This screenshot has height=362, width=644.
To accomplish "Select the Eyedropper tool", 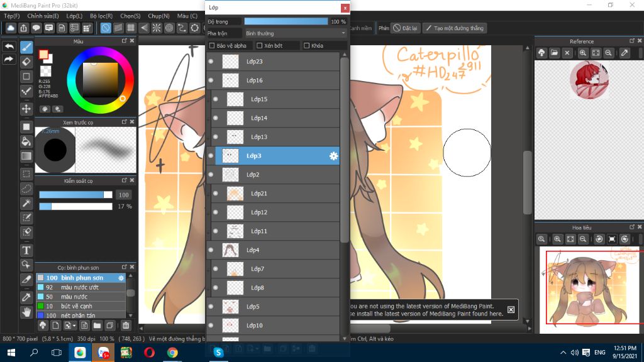I will (26, 297).
